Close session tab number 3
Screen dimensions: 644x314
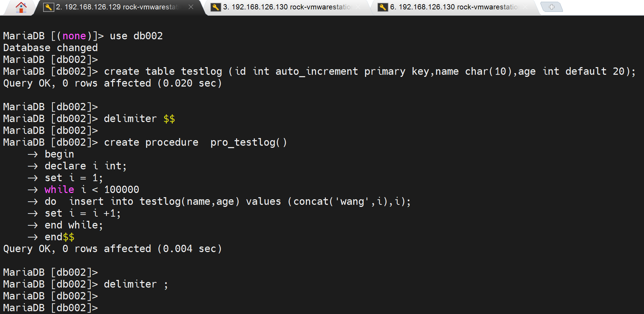358,7
